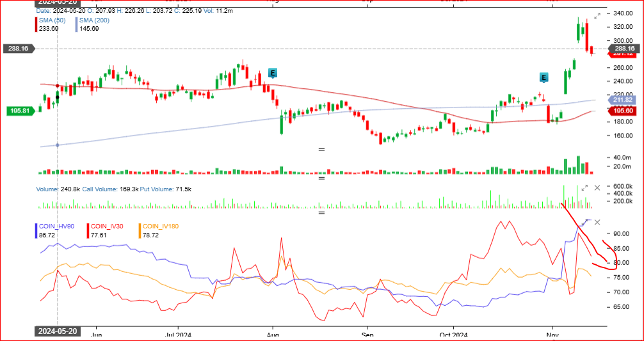Viewport: 644px width, 341px height.
Task: Click the green 195.81 price tag
Action: (x=22, y=111)
